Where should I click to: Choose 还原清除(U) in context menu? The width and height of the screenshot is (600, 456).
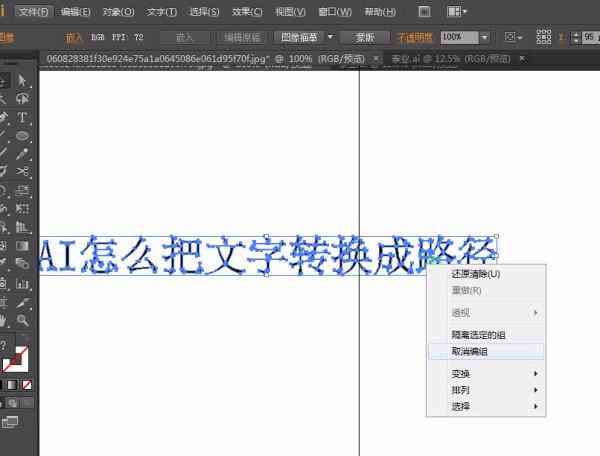pos(486,274)
